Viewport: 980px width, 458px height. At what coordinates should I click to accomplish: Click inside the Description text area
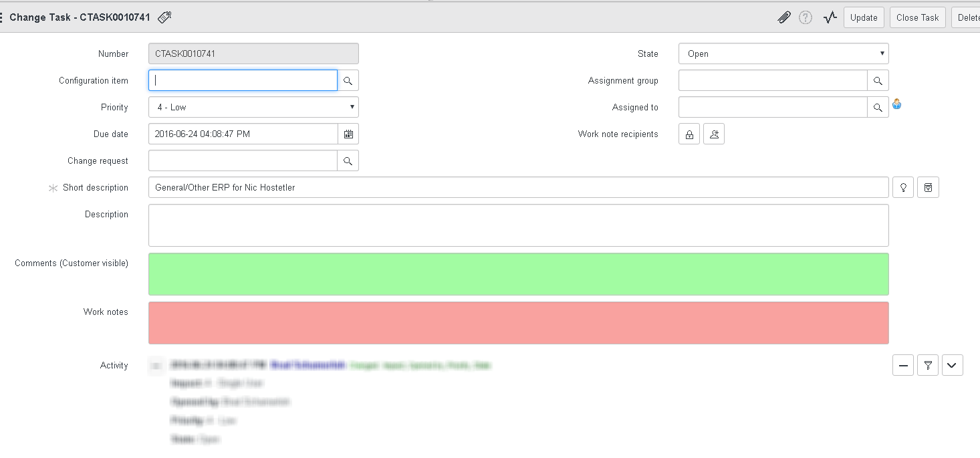tap(519, 225)
